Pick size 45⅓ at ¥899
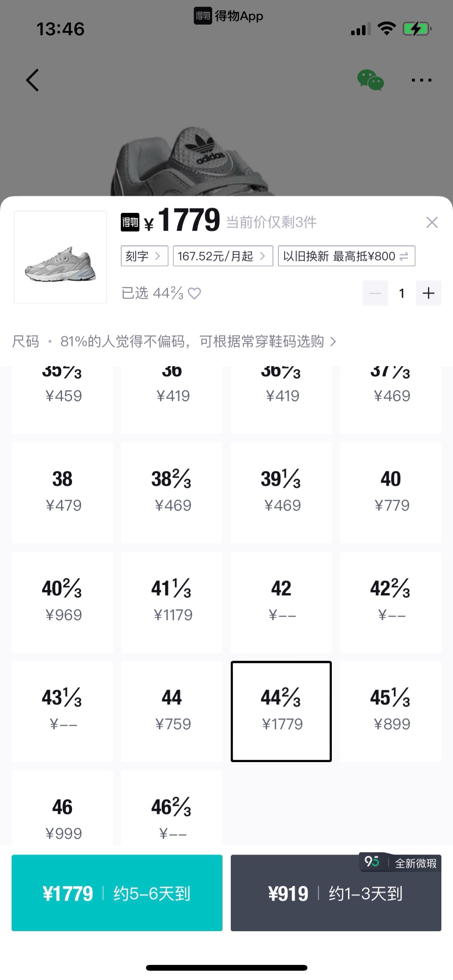453x980 pixels. [390, 711]
